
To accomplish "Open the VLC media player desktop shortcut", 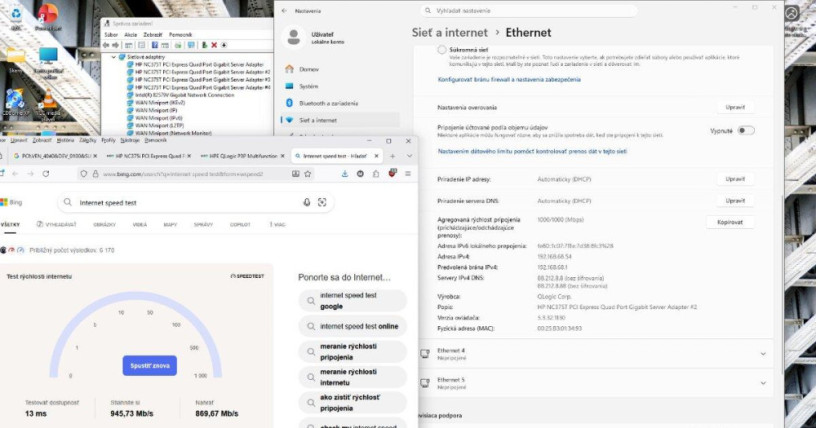I will [x=48, y=103].
